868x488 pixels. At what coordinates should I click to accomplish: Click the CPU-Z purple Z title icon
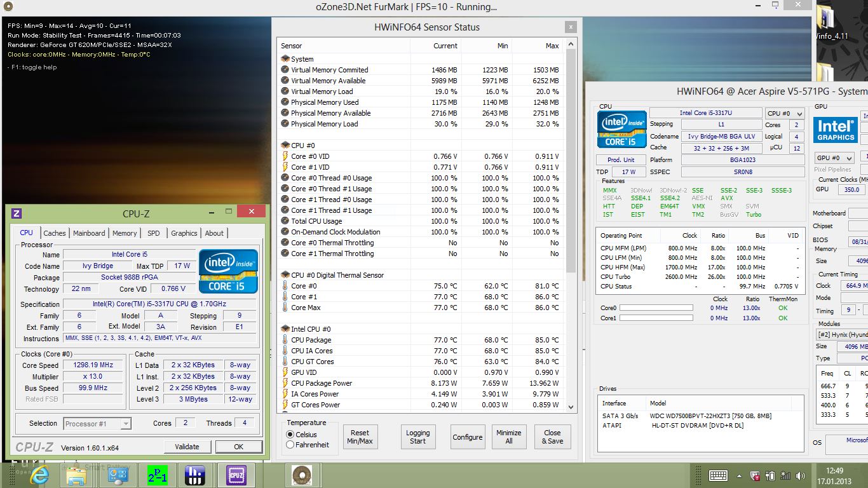[x=17, y=213]
